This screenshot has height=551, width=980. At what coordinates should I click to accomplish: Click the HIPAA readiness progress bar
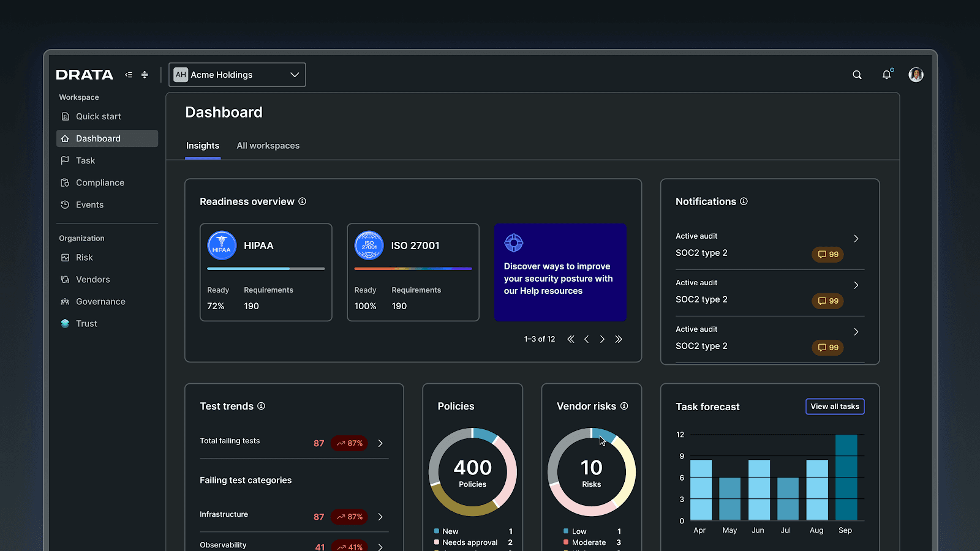click(x=266, y=268)
